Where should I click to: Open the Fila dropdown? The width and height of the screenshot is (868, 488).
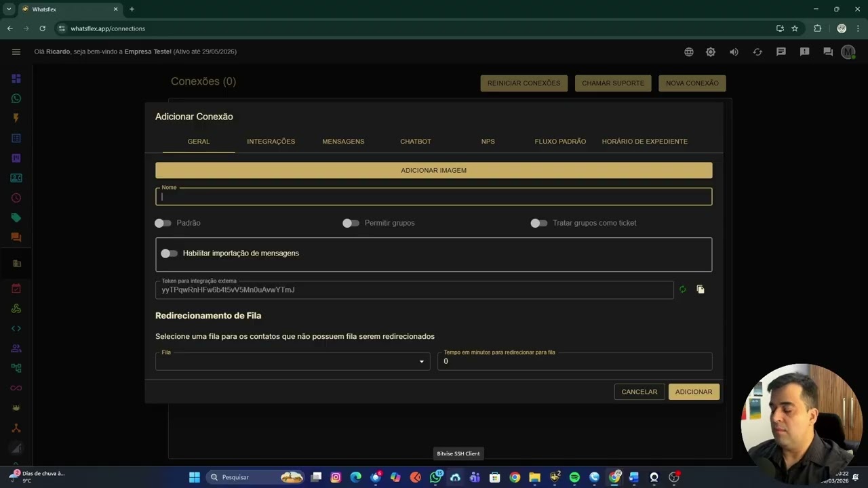pos(292,361)
